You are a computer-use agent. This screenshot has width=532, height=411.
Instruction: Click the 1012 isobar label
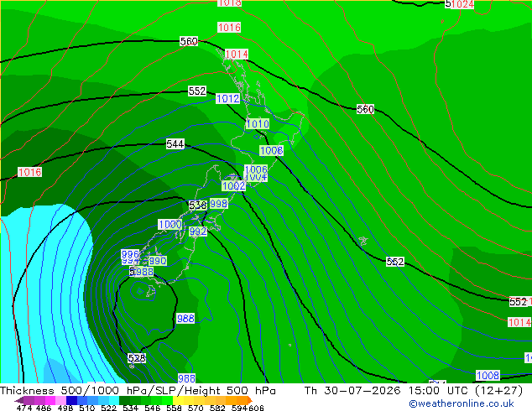click(227, 99)
